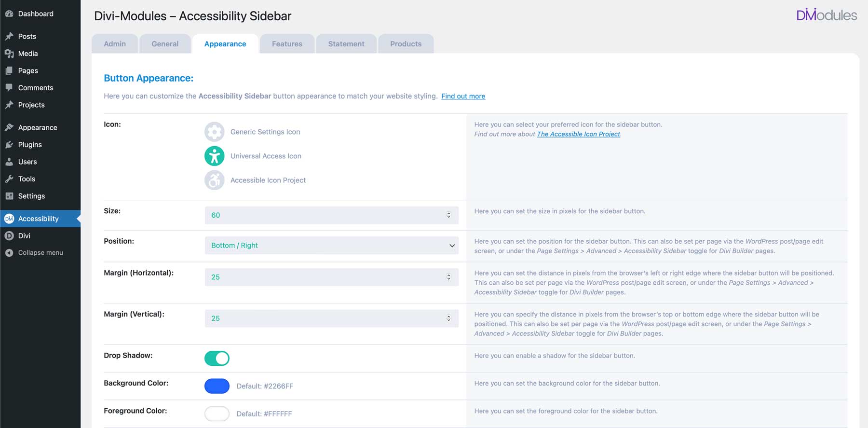Toggle the Drop Shadow switch
This screenshot has width=868, height=428.
[217, 358]
